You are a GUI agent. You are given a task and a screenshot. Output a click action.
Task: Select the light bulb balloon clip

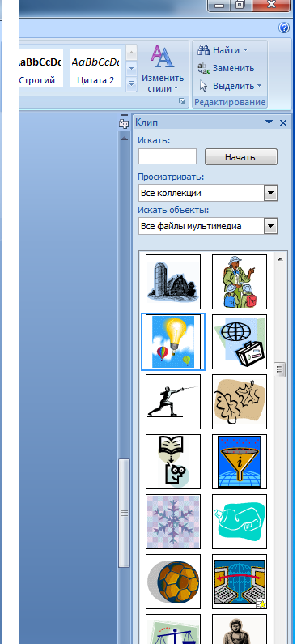(173, 342)
